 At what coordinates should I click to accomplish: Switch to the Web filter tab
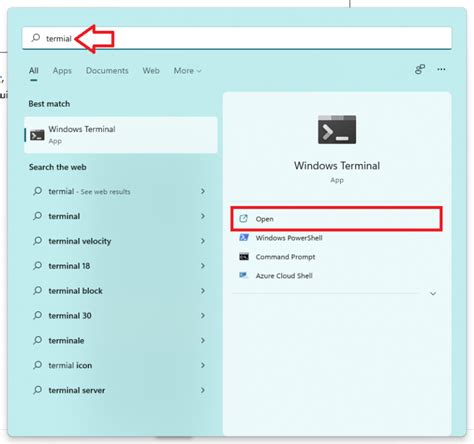[151, 71]
